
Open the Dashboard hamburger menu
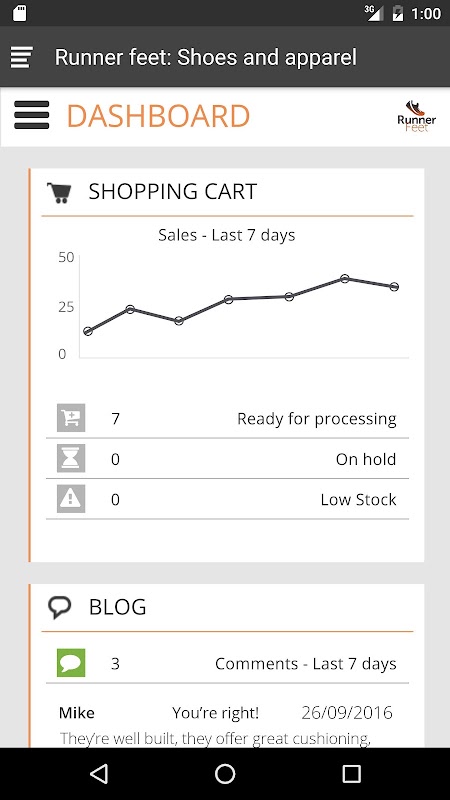coord(32,115)
